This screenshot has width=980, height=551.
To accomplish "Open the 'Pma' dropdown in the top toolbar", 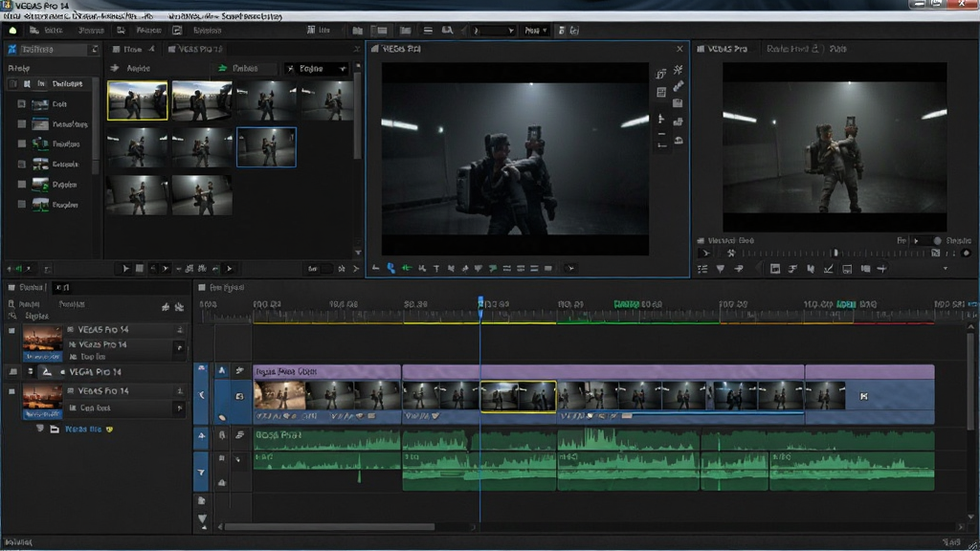I will tap(536, 31).
